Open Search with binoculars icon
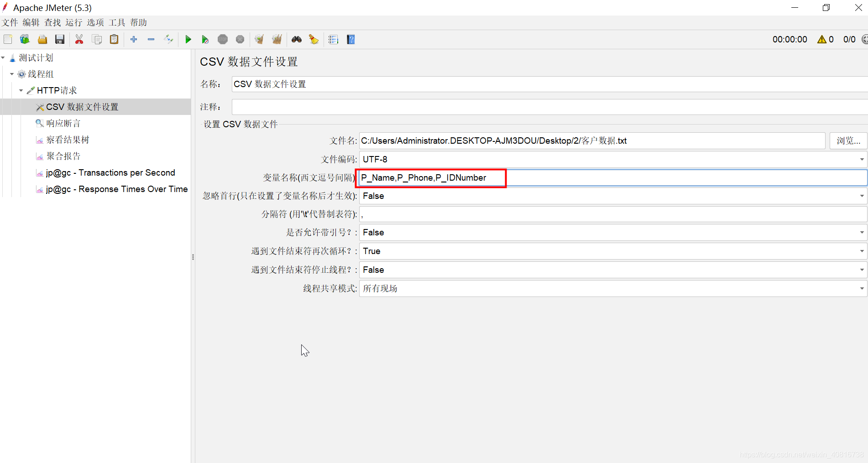Viewport: 868px width, 463px height. pyautogui.click(x=297, y=40)
